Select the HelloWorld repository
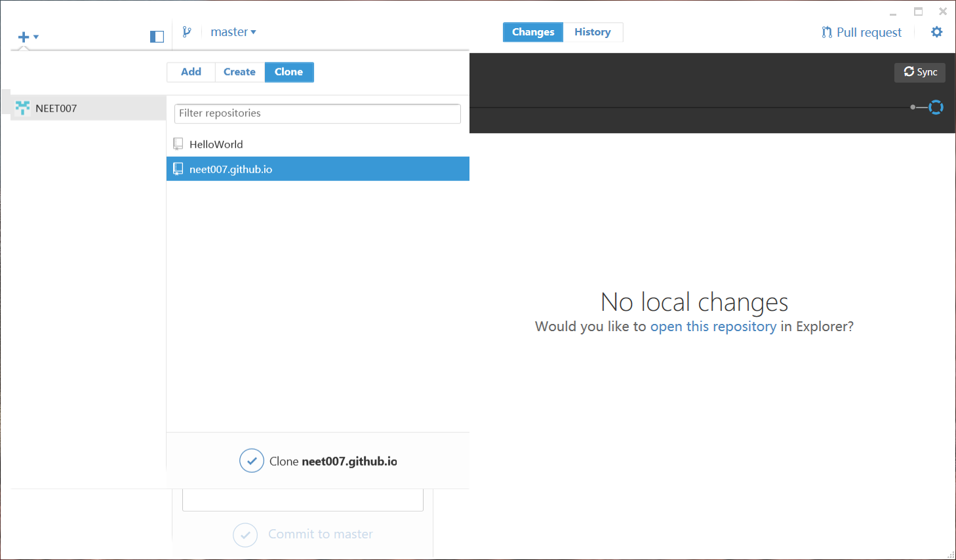Screen dimensions: 956x560 [318, 144]
